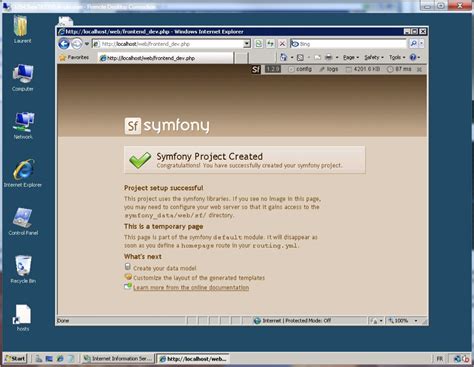Open the hosts shortcut on desktop
Screen dimensions: 474x367
(x=23, y=317)
